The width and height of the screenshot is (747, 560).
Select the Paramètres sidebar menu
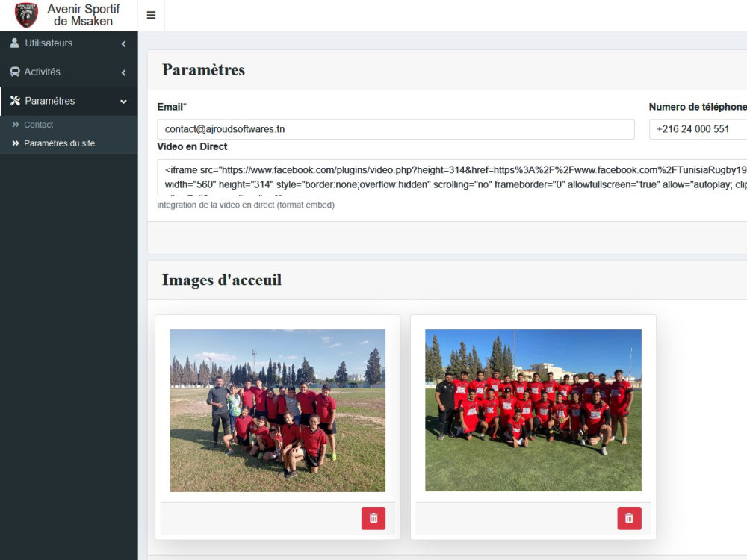(69, 101)
